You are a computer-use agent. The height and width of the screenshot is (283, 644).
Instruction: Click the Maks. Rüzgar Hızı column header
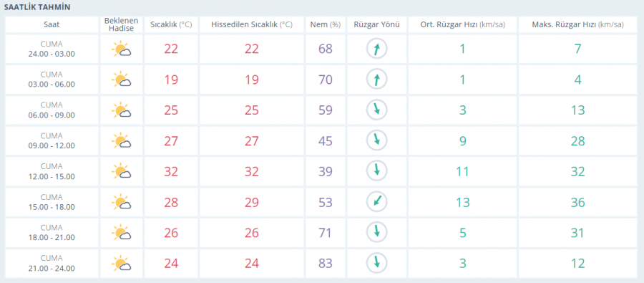pyautogui.click(x=578, y=24)
